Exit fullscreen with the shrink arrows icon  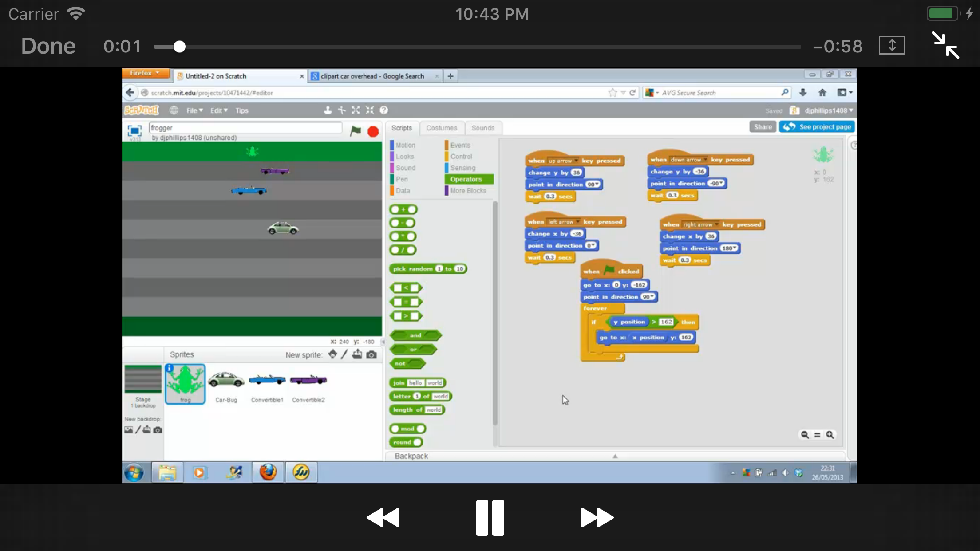945,45
